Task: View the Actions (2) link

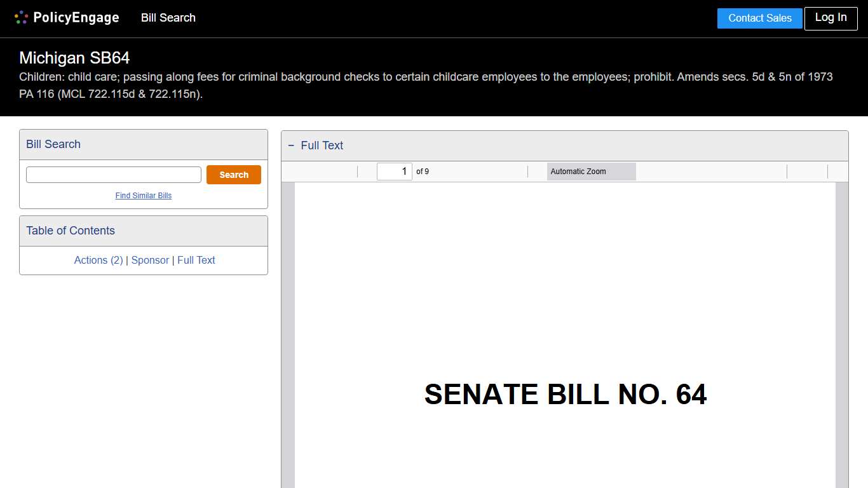Action: 98,260
